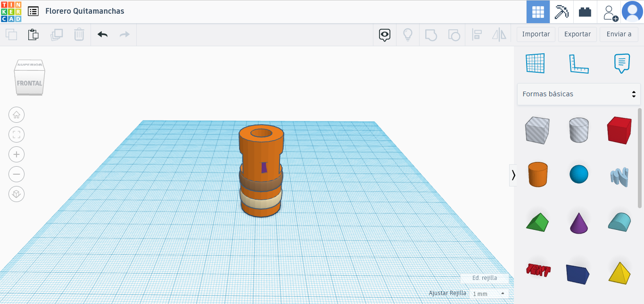Open the user profile avatar

pyautogui.click(x=632, y=12)
